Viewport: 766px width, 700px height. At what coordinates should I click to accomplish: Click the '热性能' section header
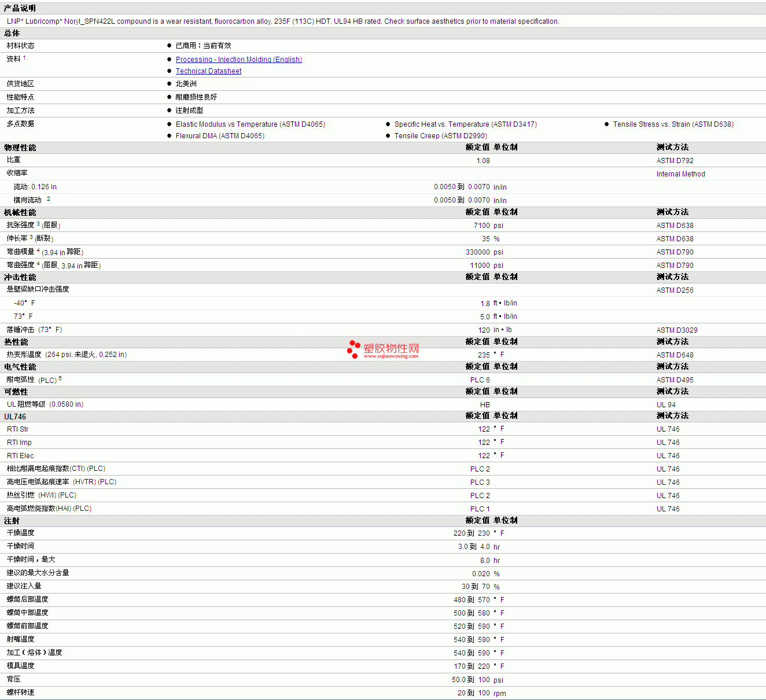[16, 342]
